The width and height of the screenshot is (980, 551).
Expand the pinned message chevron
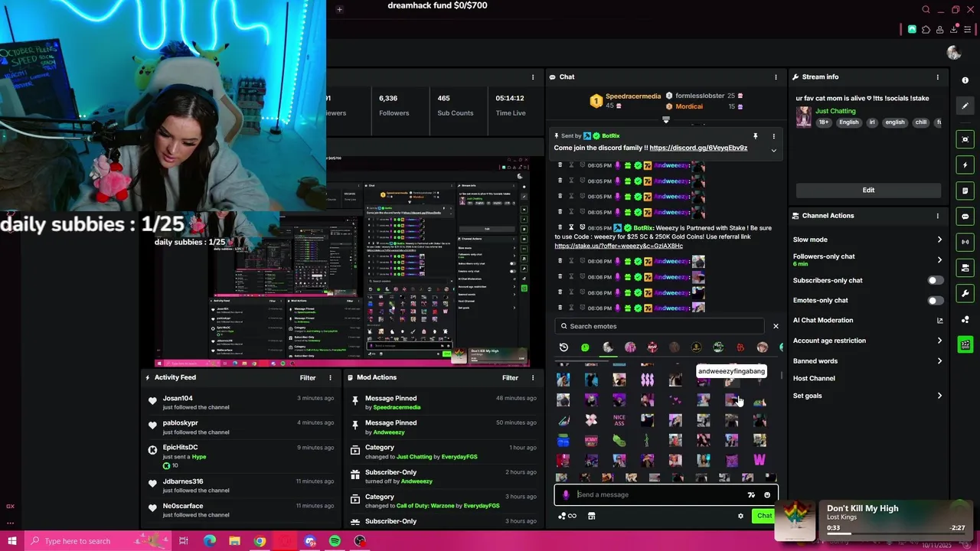click(773, 150)
